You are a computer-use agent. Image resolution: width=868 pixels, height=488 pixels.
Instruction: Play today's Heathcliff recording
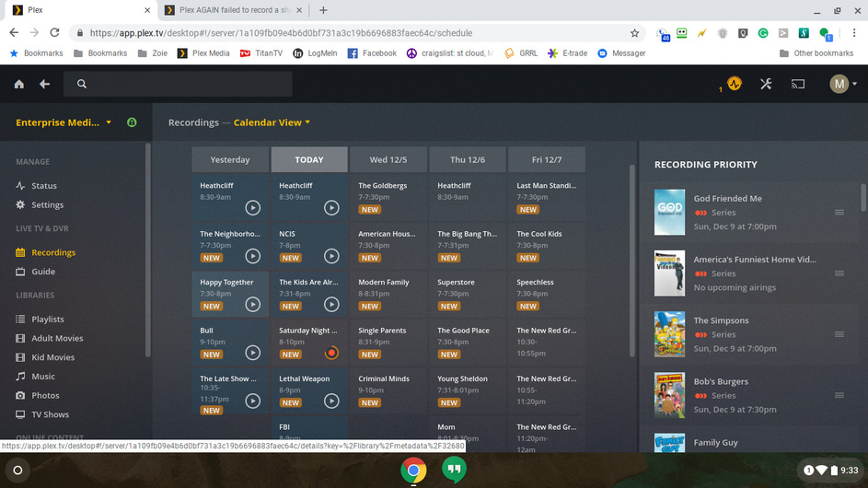coord(331,208)
